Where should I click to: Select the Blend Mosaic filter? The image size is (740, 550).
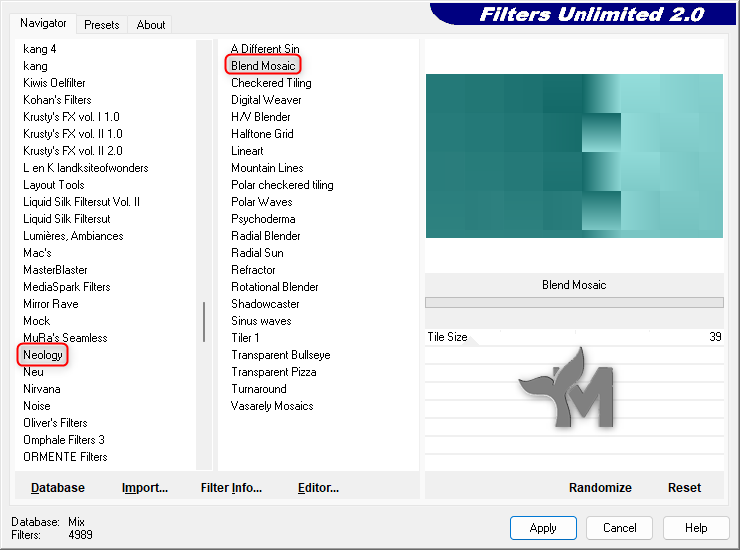click(x=263, y=66)
